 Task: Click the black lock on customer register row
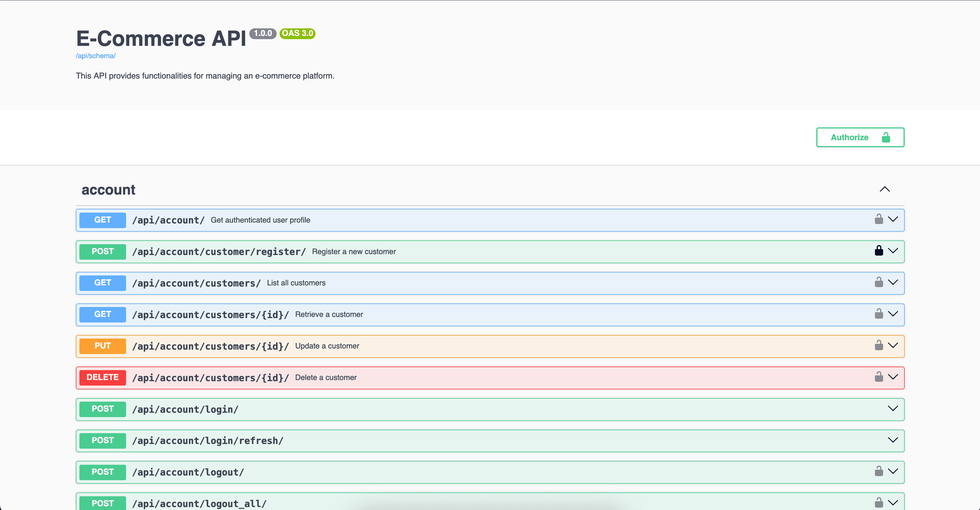pos(878,251)
